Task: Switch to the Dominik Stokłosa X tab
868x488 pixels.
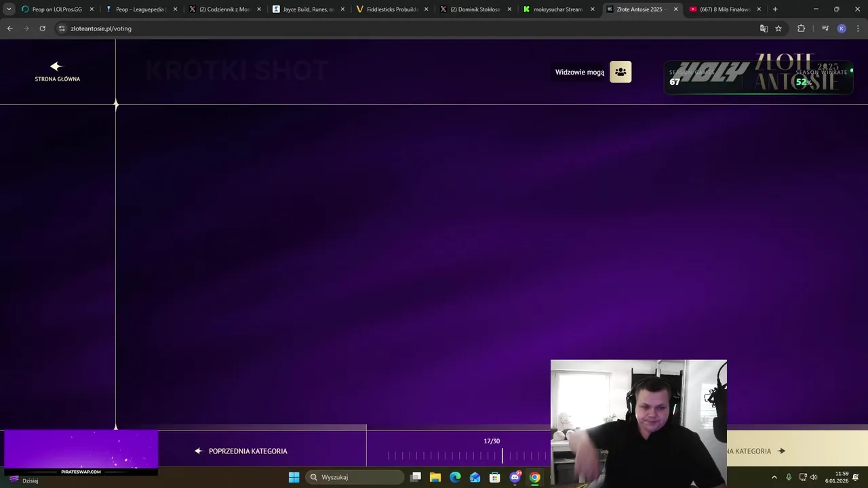Action: (x=475, y=9)
